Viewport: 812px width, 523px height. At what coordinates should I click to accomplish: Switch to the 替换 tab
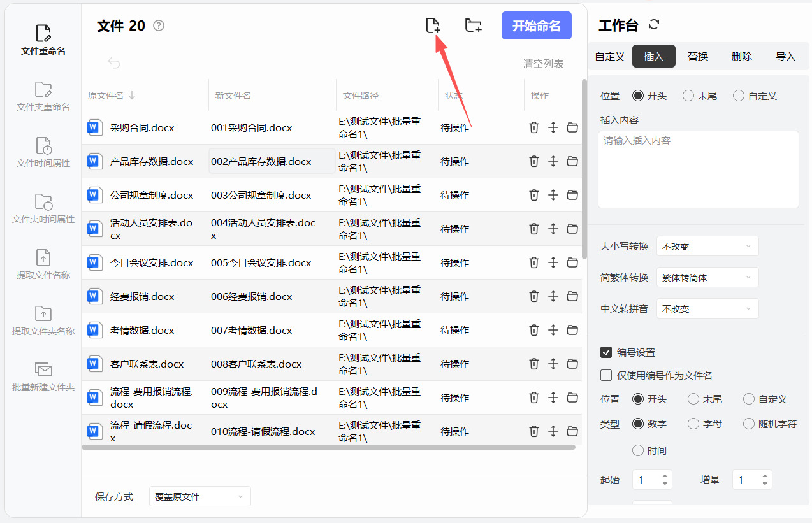[698, 56]
